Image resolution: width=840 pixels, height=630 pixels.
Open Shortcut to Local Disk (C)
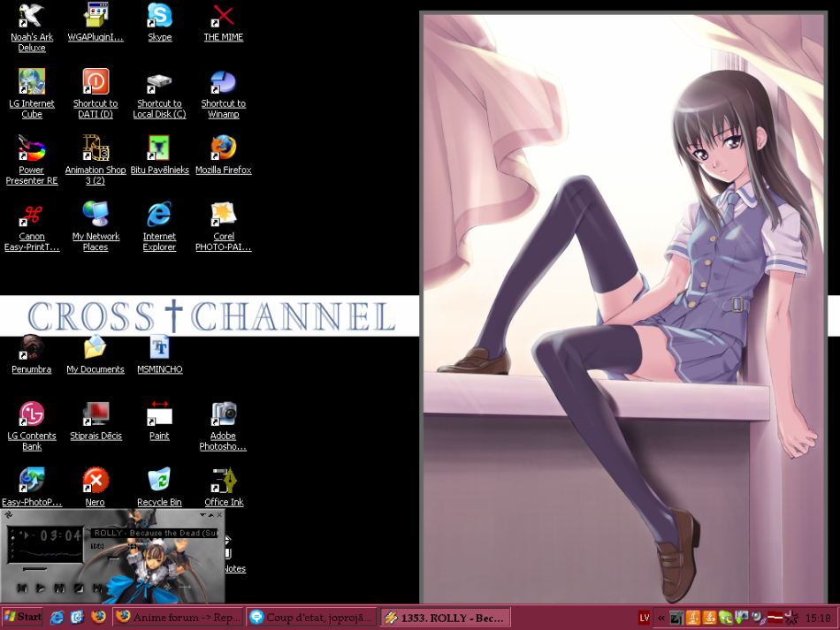click(x=160, y=94)
